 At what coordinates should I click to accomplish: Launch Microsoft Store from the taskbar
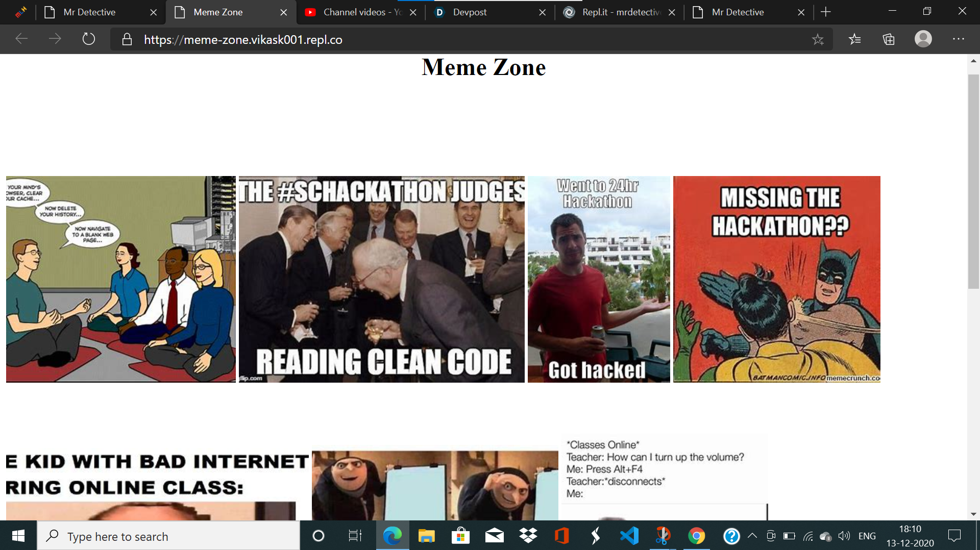[460, 536]
